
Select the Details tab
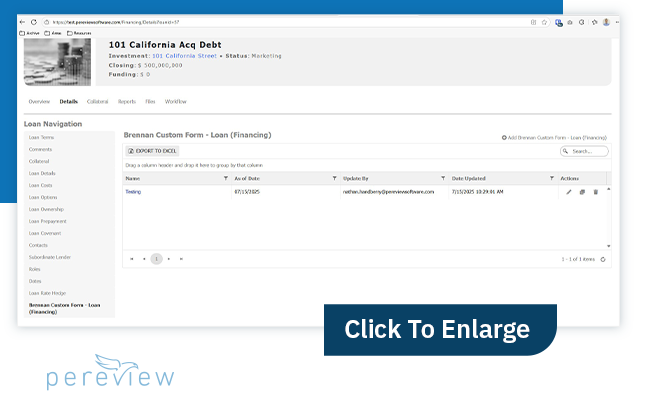[68, 101]
